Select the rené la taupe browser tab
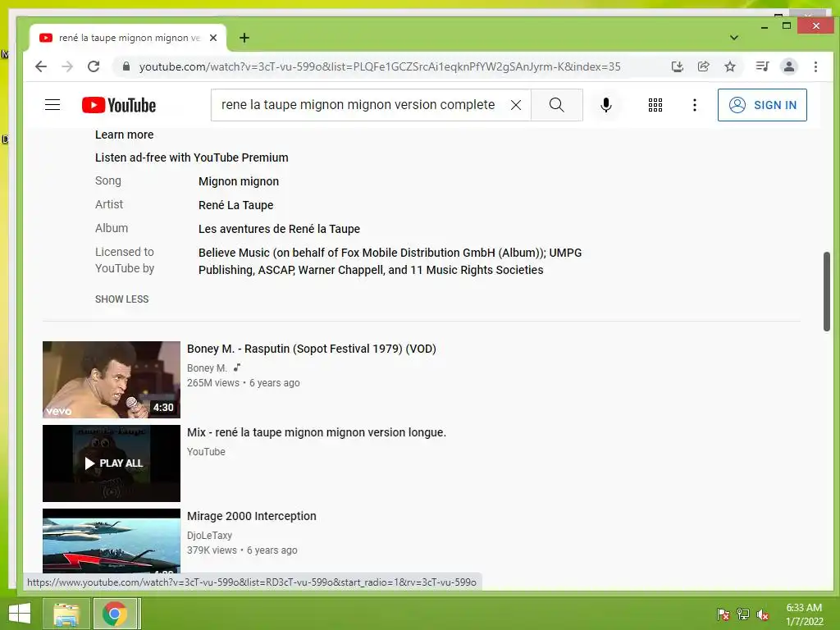This screenshot has height=630, width=840. pos(127,38)
